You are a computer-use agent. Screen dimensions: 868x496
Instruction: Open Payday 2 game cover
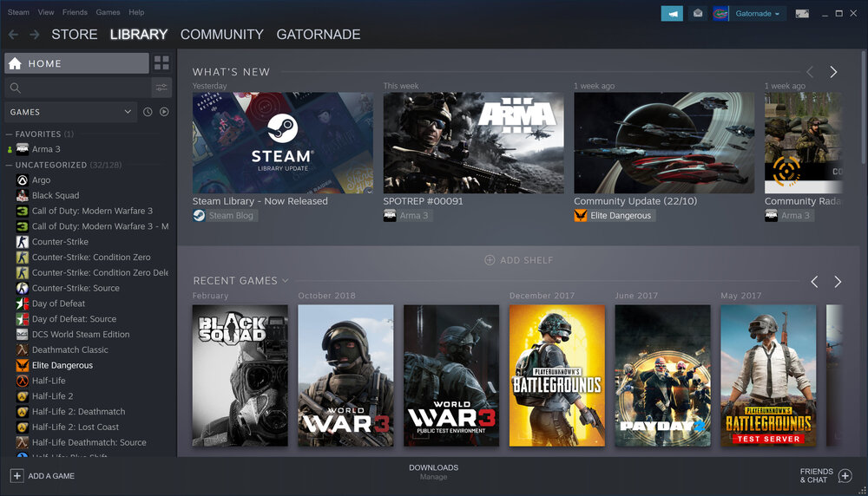tap(662, 375)
